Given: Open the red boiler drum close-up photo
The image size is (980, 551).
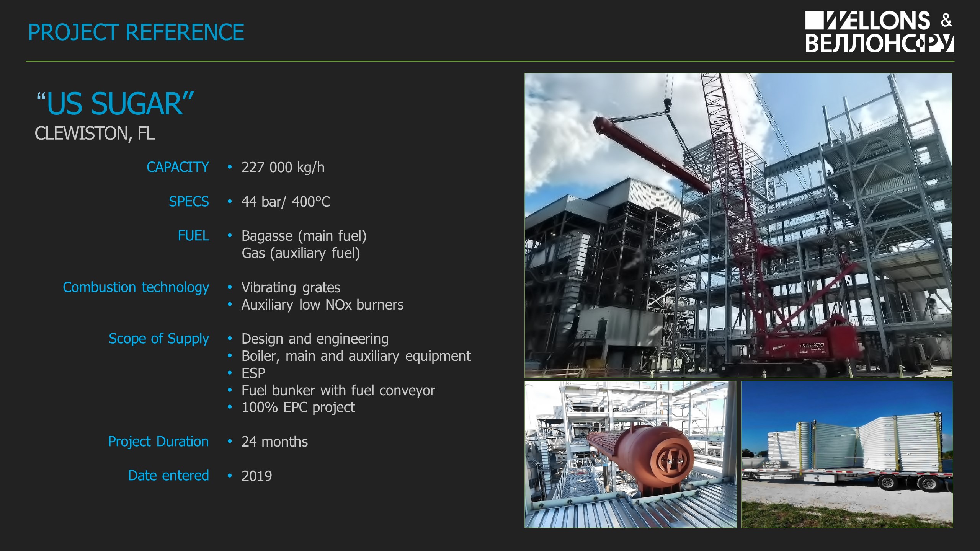Looking at the screenshot, I should tap(630, 454).
